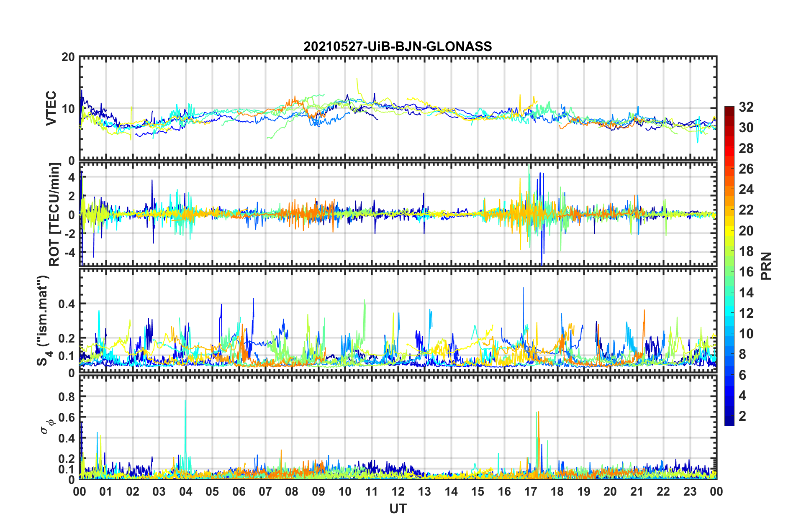The width and height of the screenshot is (796, 532).
Task: Click the PRN colorbar tick label 24
Action: click(x=746, y=189)
